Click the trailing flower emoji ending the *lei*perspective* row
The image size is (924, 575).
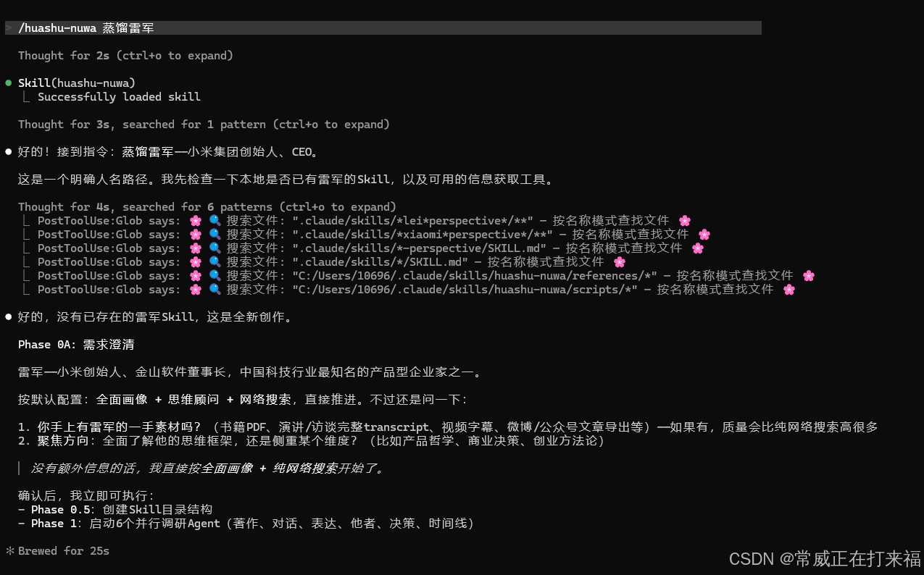click(x=684, y=221)
